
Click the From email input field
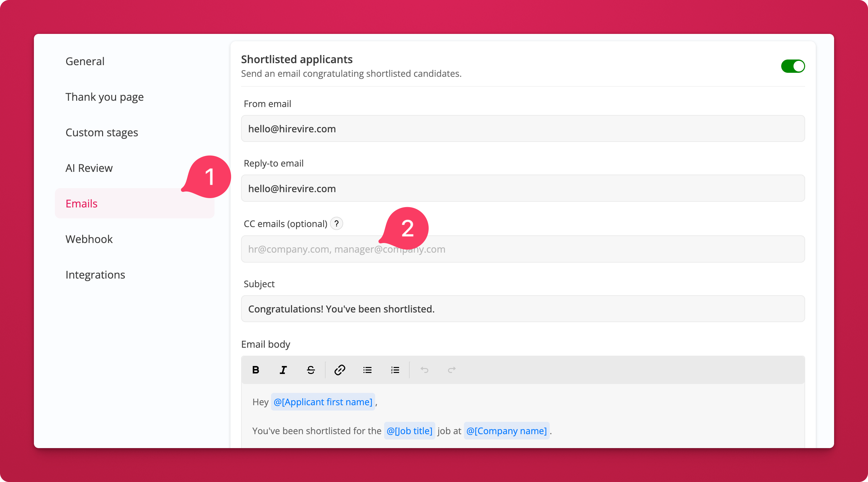(x=522, y=129)
